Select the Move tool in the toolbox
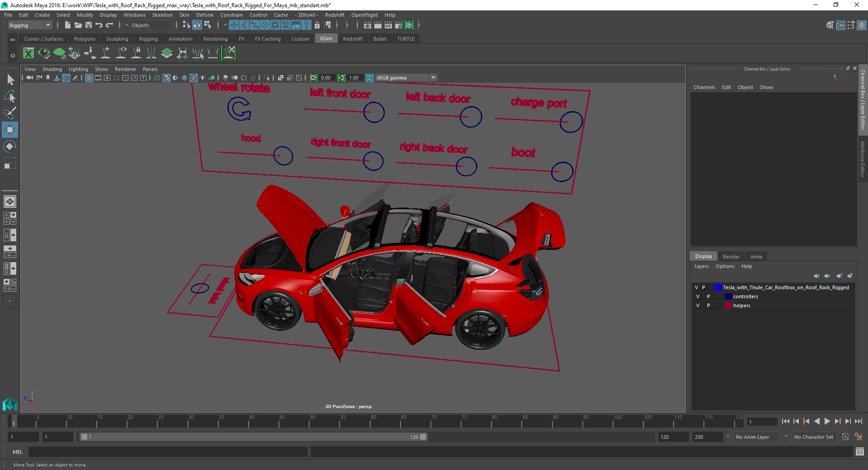This screenshot has height=470, width=868. [x=9, y=130]
